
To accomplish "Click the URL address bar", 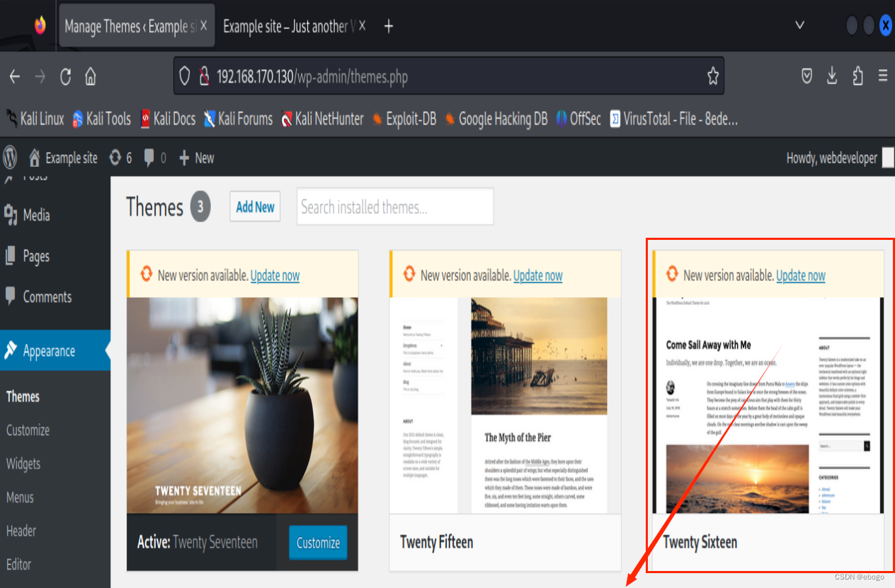I will point(449,76).
